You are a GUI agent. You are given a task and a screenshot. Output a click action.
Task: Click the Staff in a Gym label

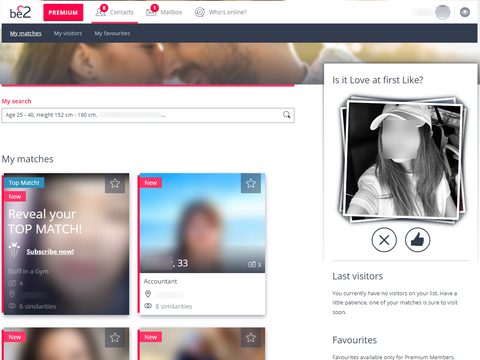click(28, 271)
